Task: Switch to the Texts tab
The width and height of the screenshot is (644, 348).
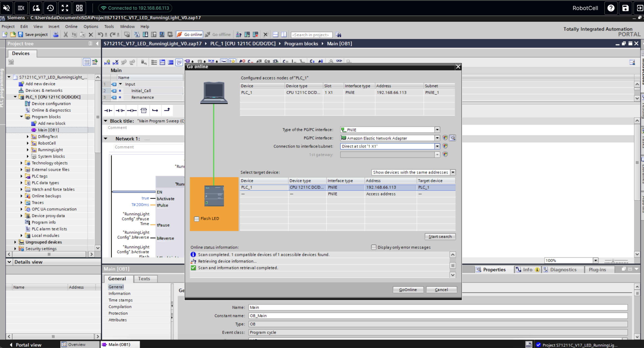Action: point(144,279)
